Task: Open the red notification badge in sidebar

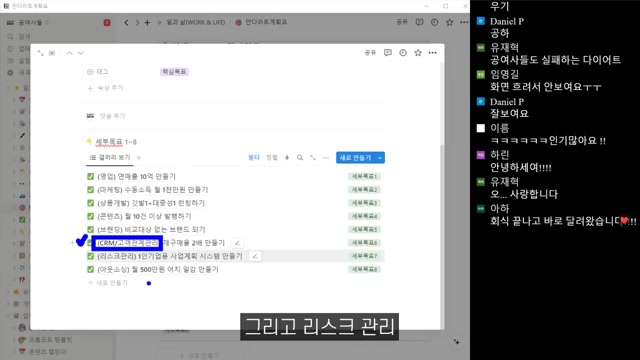Action: (x=107, y=22)
